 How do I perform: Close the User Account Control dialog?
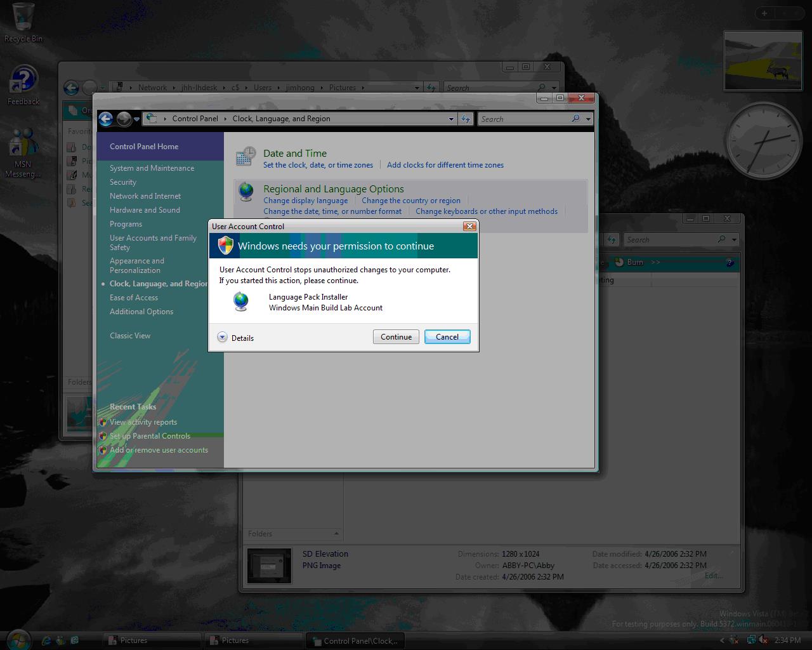click(x=469, y=226)
